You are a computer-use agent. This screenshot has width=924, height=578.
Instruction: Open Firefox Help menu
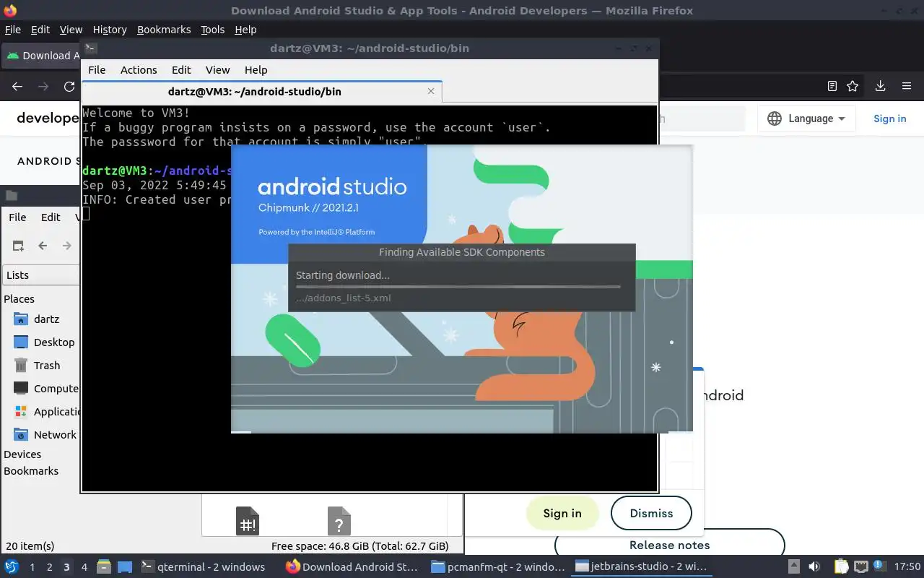245,30
